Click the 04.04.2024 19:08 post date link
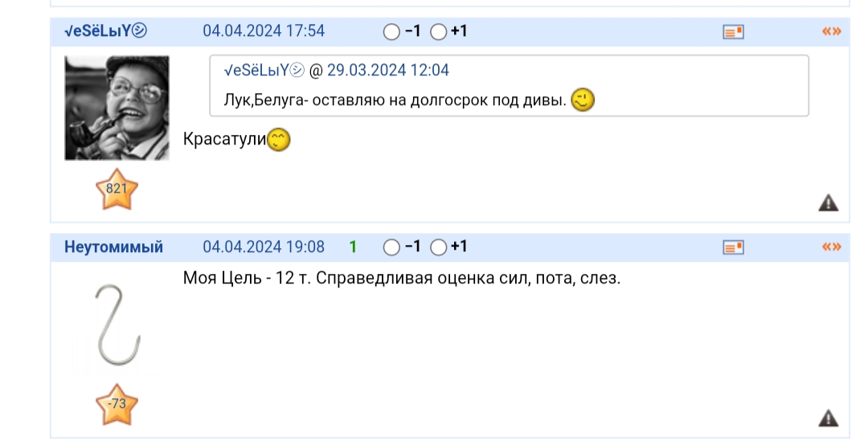868x441 pixels. (x=264, y=247)
